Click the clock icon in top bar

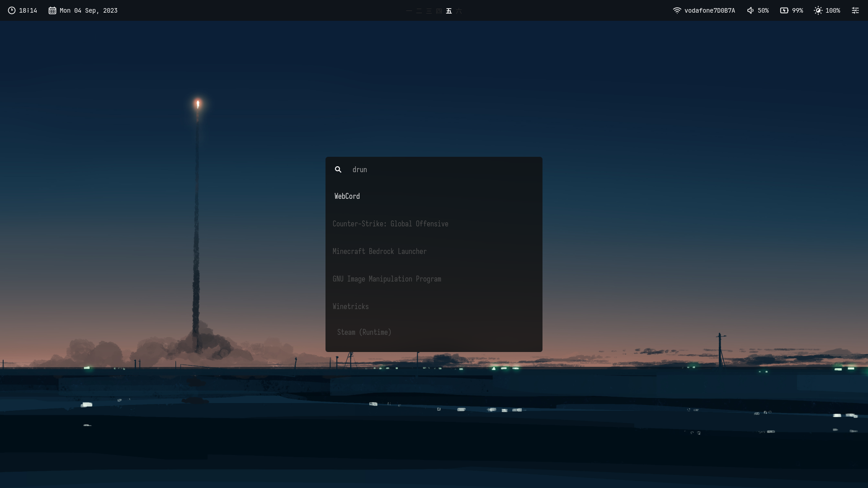[12, 10]
